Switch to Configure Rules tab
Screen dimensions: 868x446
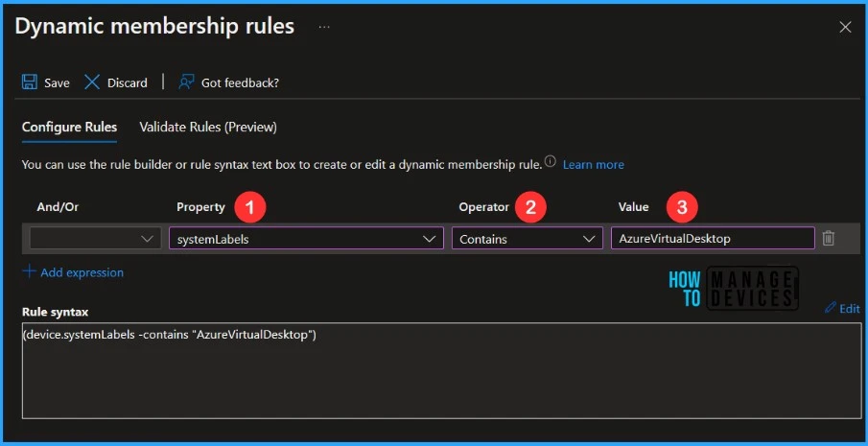[x=69, y=128]
